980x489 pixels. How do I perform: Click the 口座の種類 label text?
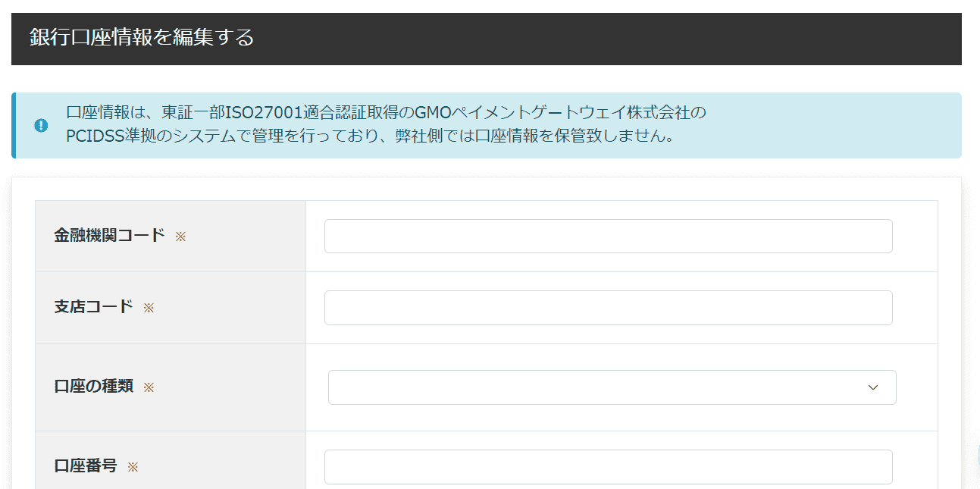click(x=93, y=387)
